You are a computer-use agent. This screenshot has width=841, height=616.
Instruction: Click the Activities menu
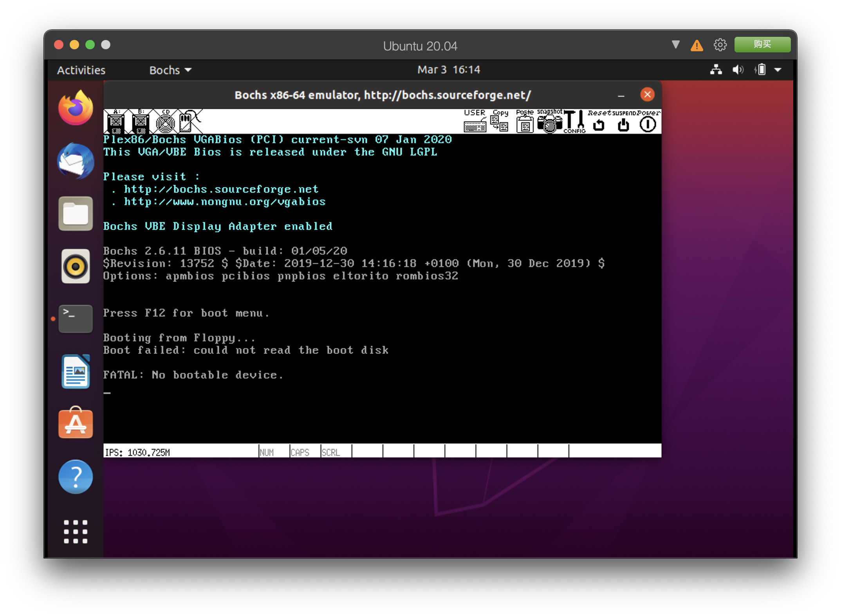pos(81,70)
